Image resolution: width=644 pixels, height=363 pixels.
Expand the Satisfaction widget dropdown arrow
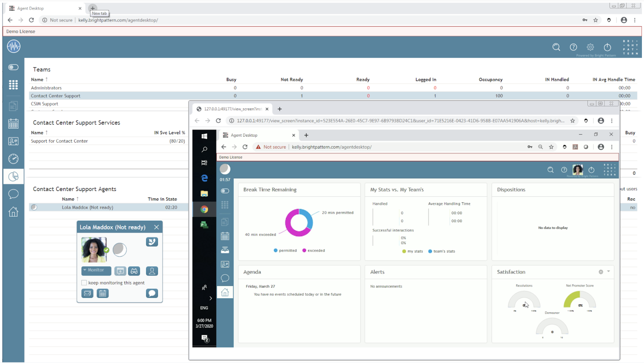(608, 272)
